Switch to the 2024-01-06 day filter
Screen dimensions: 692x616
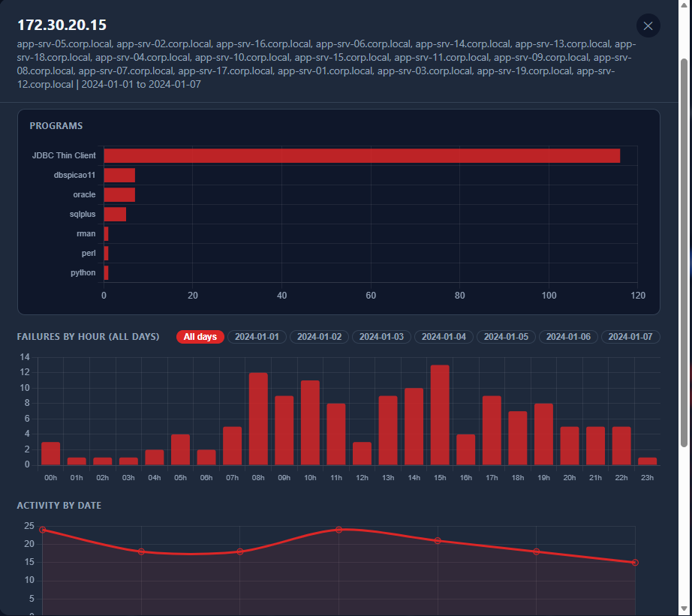click(568, 337)
